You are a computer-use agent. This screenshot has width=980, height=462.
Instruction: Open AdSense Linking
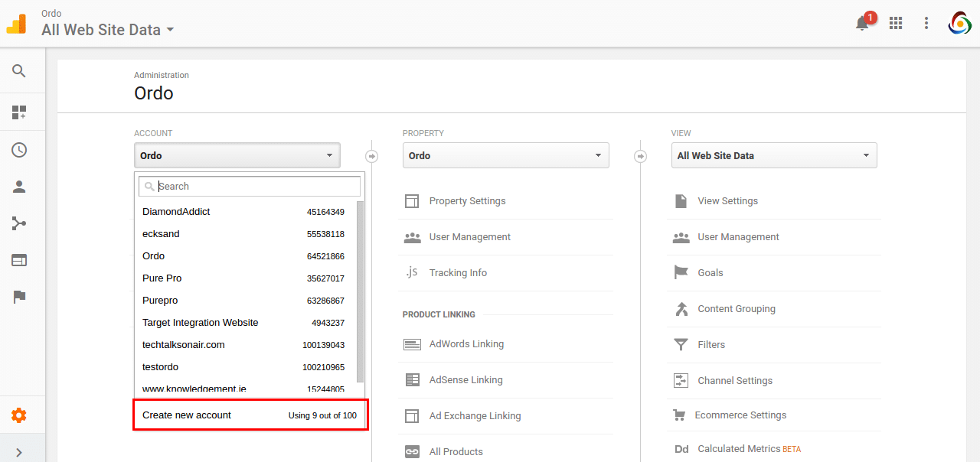[465, 380]
